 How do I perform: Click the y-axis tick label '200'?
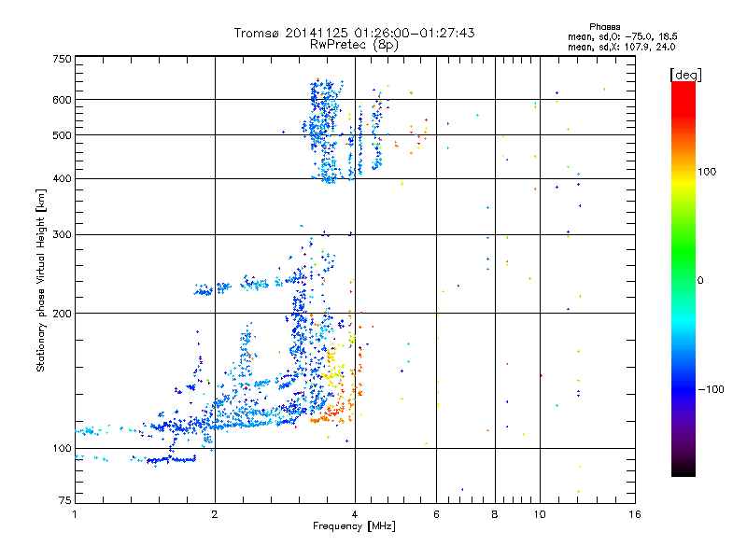pos(62,314)
